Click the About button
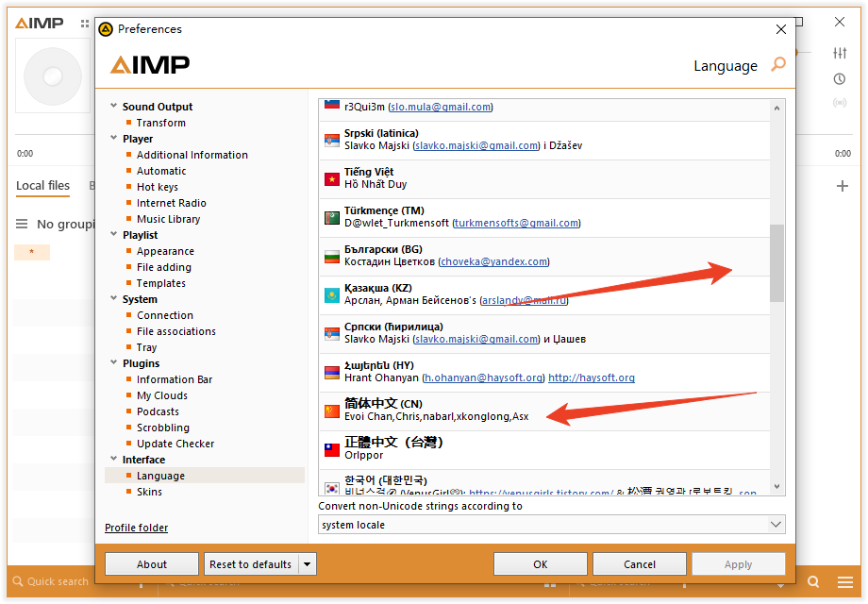This screenshot has width=868, height=604. click(152, 564)
